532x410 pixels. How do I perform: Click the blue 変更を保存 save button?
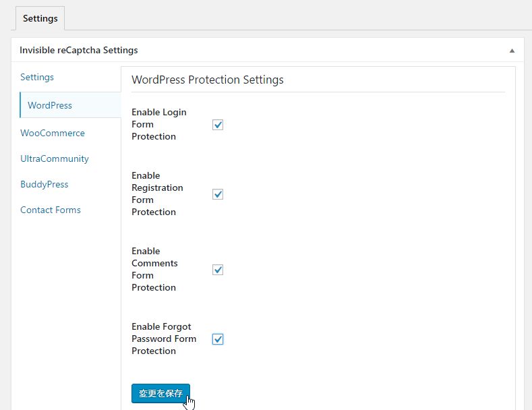point(160,393)
